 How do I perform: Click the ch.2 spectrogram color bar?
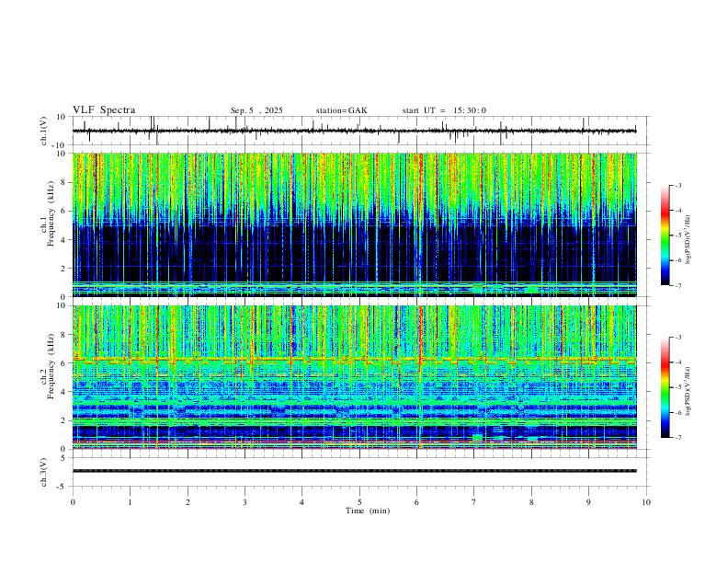[665, 387]
